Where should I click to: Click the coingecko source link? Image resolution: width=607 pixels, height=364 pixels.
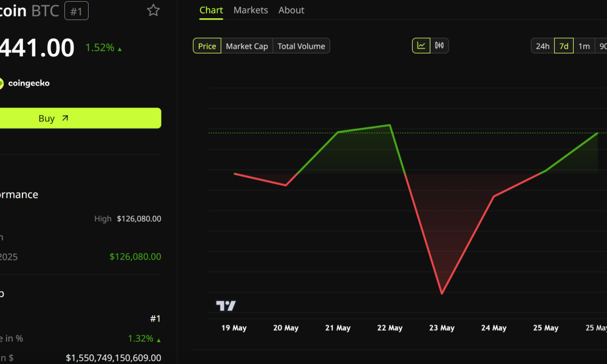coord(25,83)
